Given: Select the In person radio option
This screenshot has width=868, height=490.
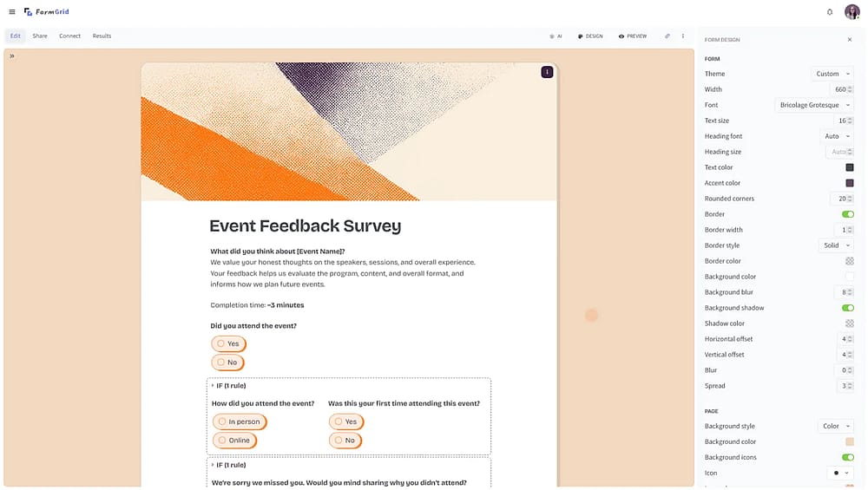Looking at the screenshot, I should 240,422.
